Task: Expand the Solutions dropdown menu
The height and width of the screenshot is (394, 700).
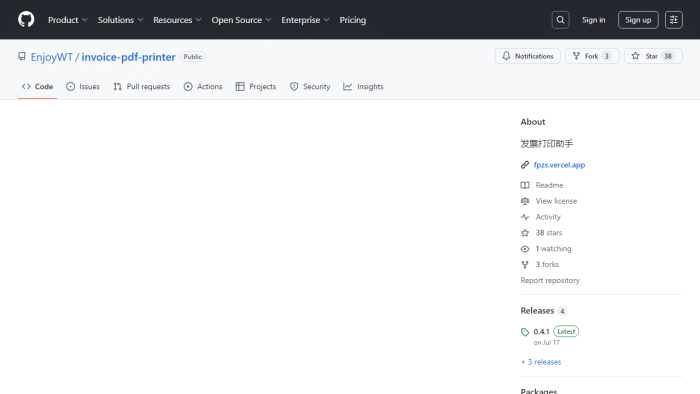Action: [121, 20]
